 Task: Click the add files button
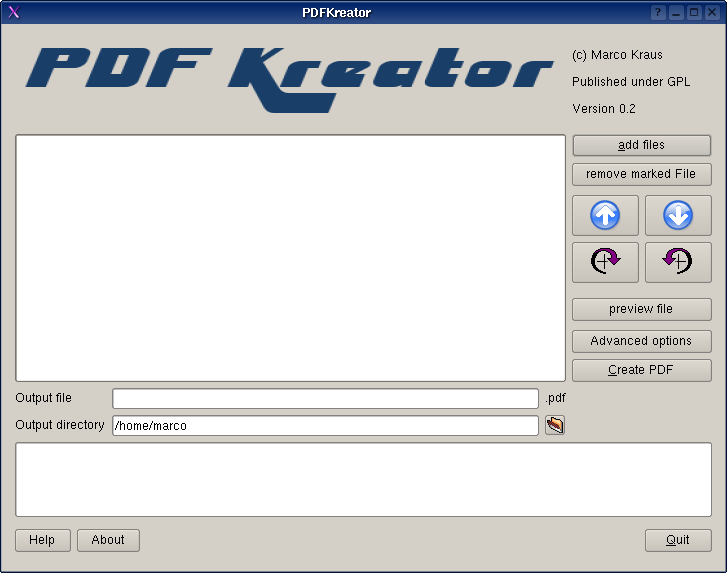tap(642, 145)
